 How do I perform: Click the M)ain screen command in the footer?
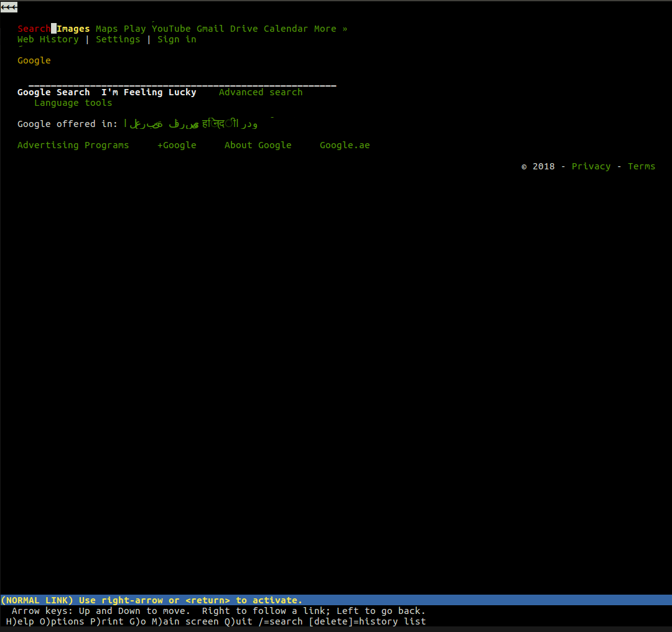tap(185, 621)
